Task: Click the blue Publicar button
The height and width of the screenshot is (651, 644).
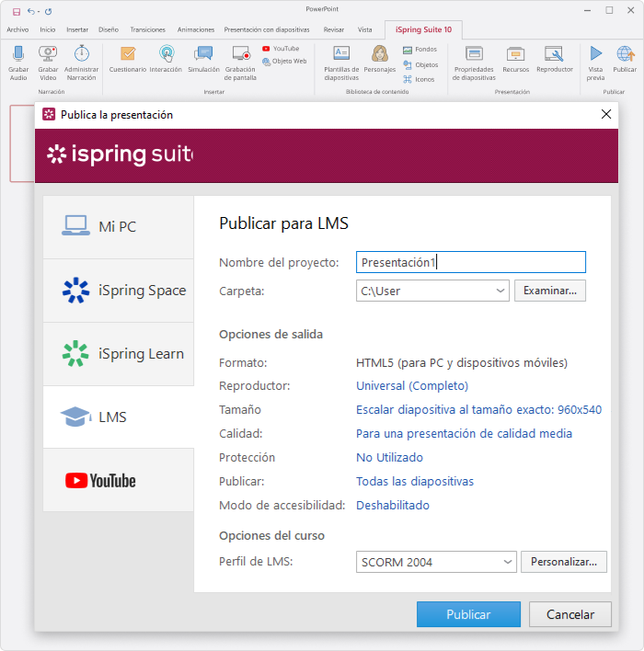Action: tap(468, 614)
